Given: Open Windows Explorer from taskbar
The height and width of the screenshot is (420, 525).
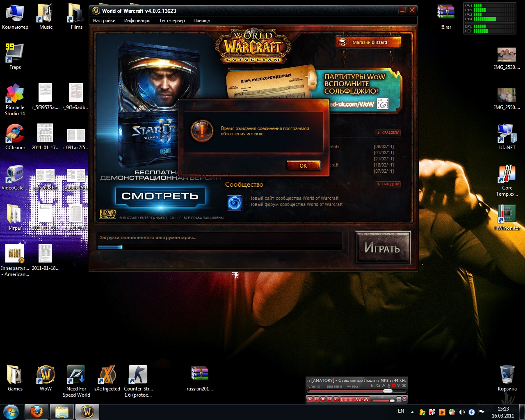Looking at the screenshot, I should (x=62, y=412).
